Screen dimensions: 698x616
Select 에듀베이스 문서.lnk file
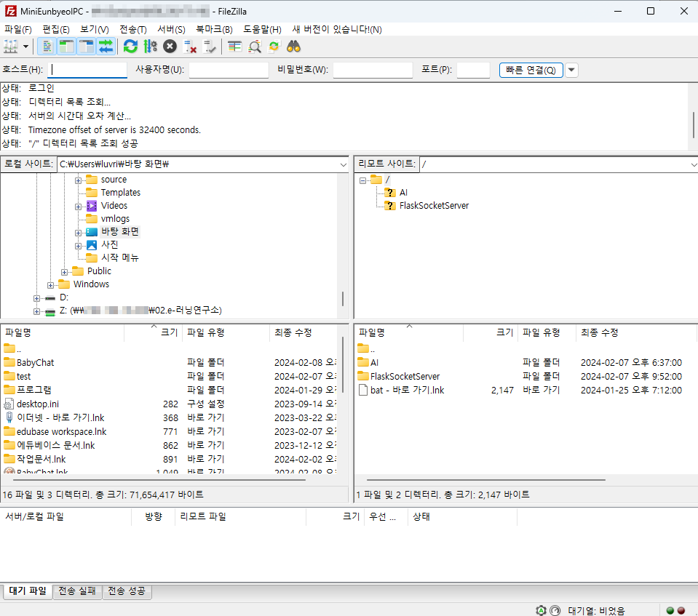coord(55,445)
